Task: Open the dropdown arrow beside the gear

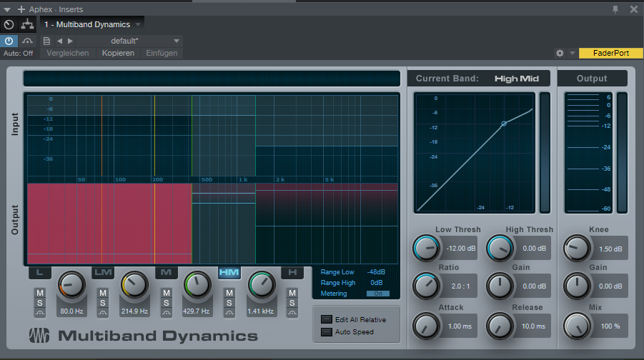Action: tap(572, 53)
